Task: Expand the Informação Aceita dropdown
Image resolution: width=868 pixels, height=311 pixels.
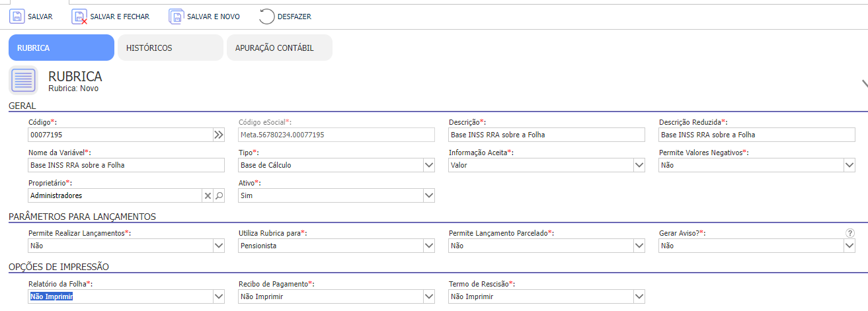Action: point(639,165)
